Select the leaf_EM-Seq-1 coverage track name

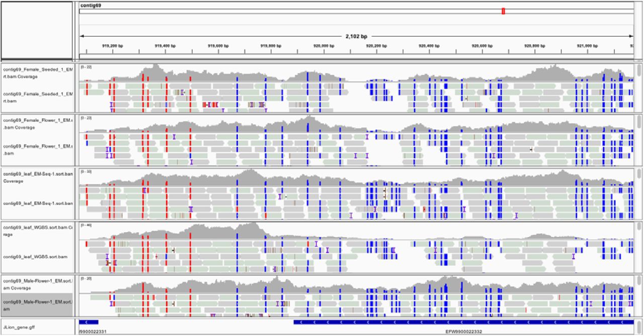pos(38,177)
